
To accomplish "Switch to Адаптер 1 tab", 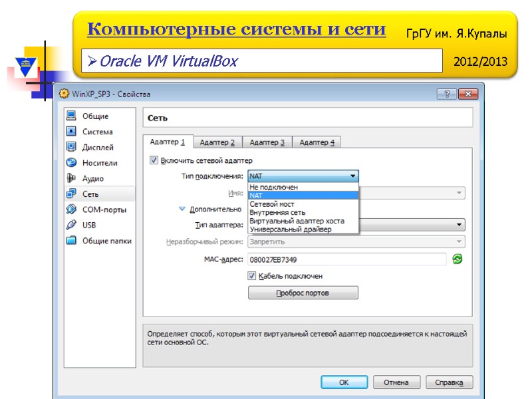I will point(168,142).
